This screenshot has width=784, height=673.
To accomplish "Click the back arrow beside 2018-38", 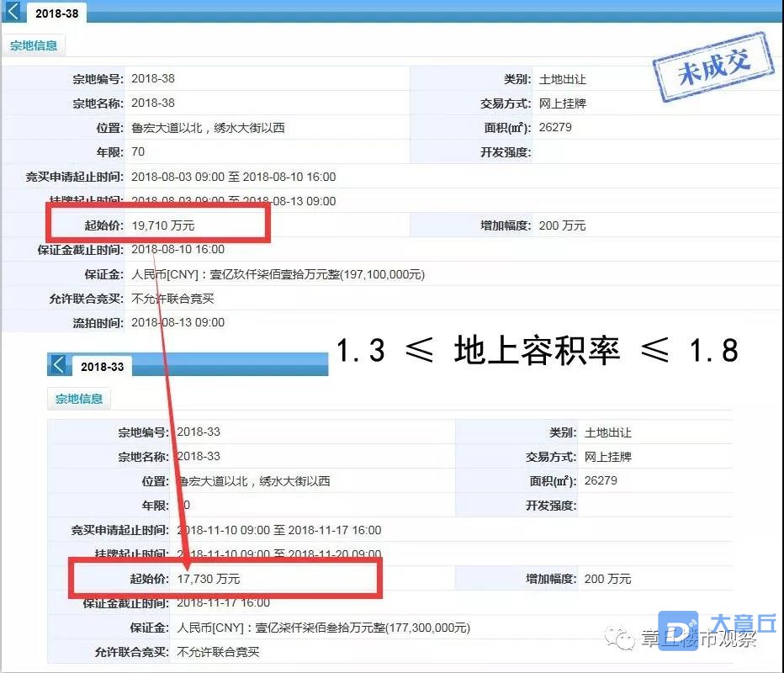I will (x=13, y=11).
